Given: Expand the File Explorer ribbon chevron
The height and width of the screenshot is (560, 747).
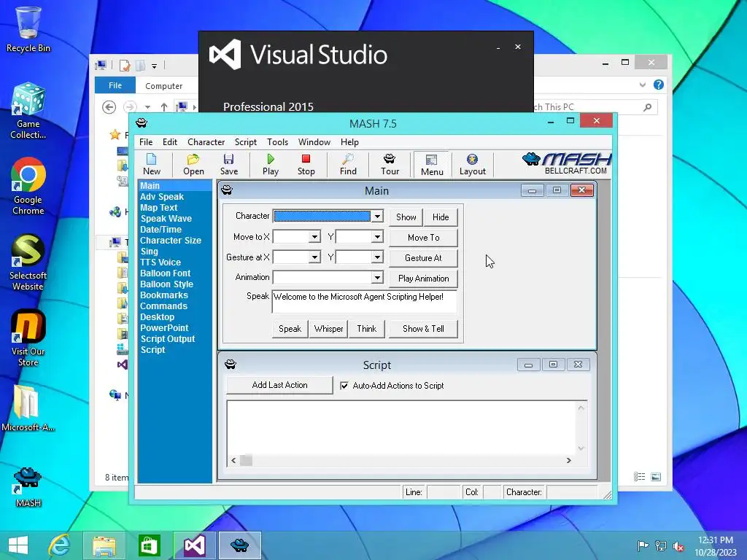Looking at the screenshot, I should click(x=642, y=85).
